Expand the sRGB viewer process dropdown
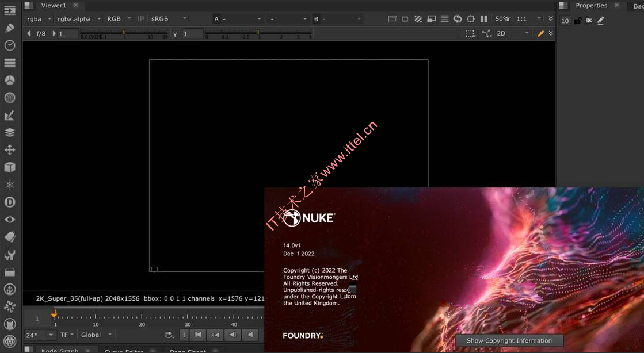 169,19
